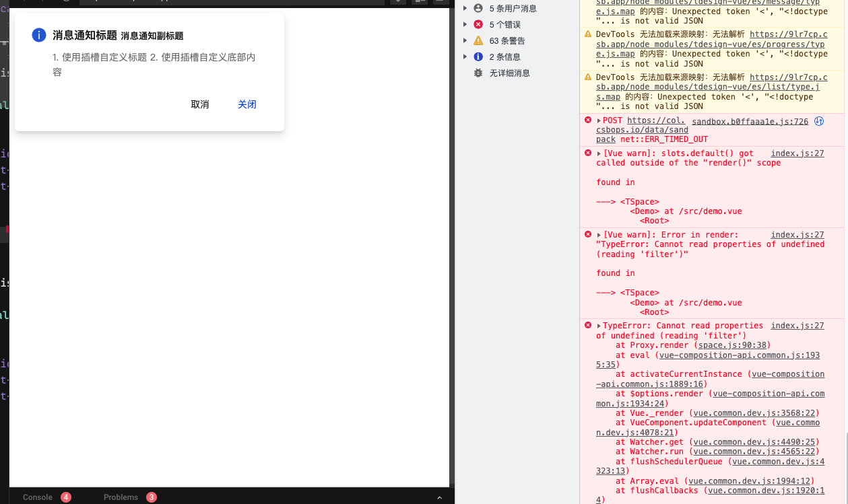
Task: Open index.js:27 link of 'Error in render' warning
Action: click(x=797, y=235)
